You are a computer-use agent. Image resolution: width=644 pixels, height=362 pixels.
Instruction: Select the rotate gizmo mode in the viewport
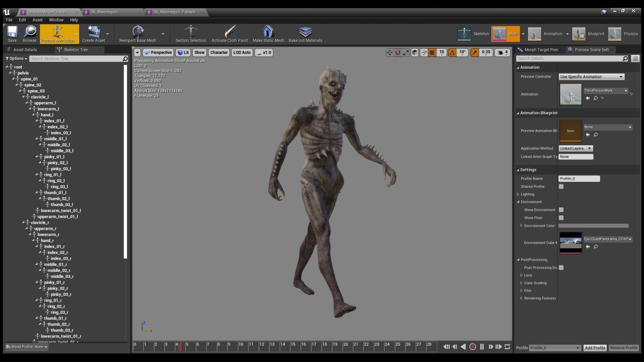coord(398,53)
